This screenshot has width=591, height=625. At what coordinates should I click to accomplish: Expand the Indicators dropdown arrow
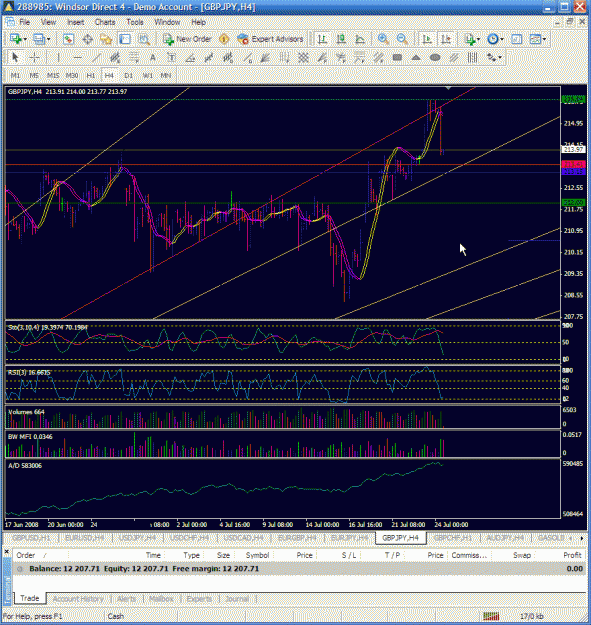(478, 39)
